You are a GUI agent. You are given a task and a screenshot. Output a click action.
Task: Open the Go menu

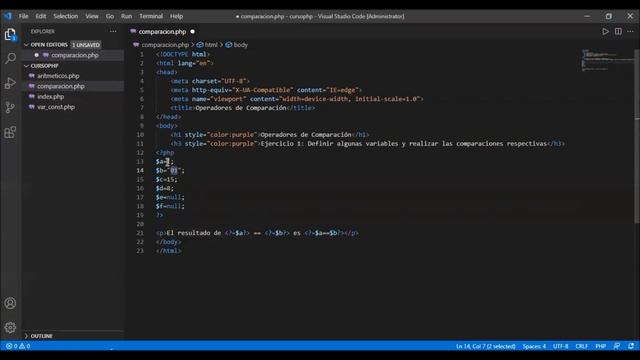[x=110, y=16]
